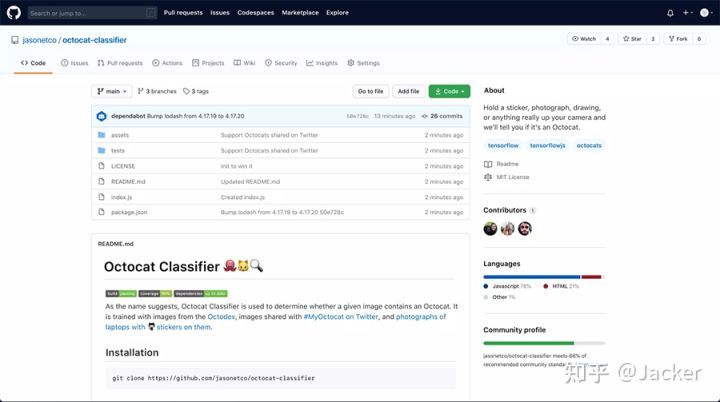Open the green Code dropdown
720x402 pixels.
(449, 91)
